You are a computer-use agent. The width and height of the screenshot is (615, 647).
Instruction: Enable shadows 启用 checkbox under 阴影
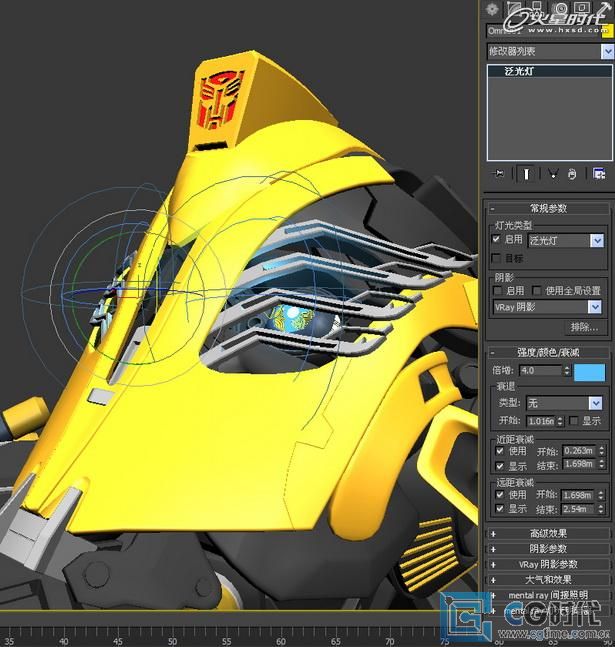point(498,291)
